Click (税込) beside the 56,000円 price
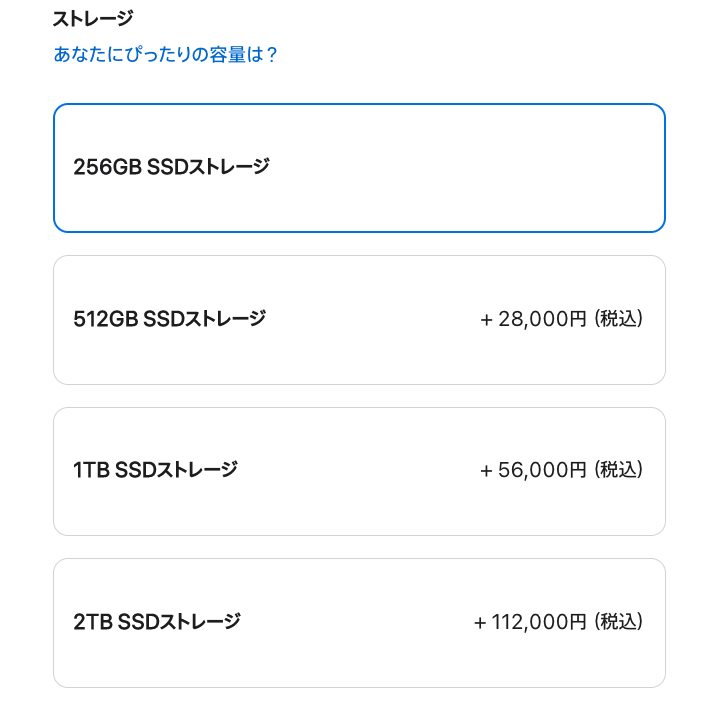 (619, 470)
